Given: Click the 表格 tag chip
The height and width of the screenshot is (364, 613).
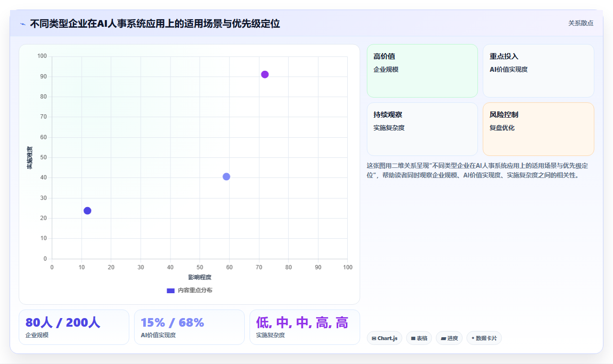Looking at the screenshot, I should click(419, 338).
